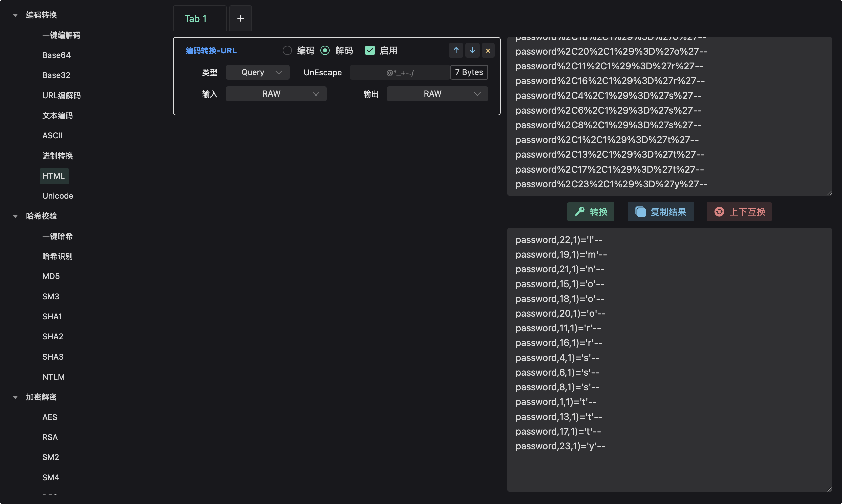Click the 7 Bytes indicator
842x504 pixels.
pos(469,72)
